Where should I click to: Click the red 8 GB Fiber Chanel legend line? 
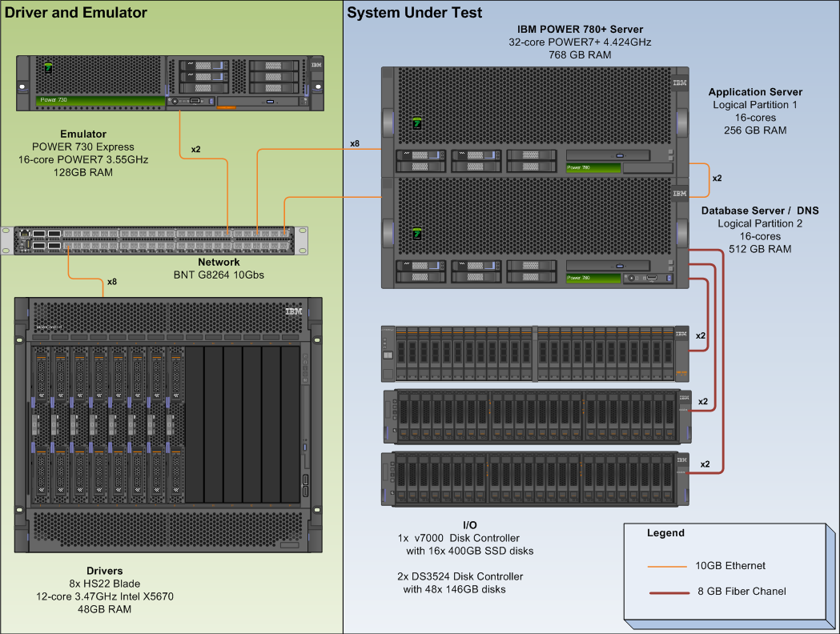pos(666,592)
